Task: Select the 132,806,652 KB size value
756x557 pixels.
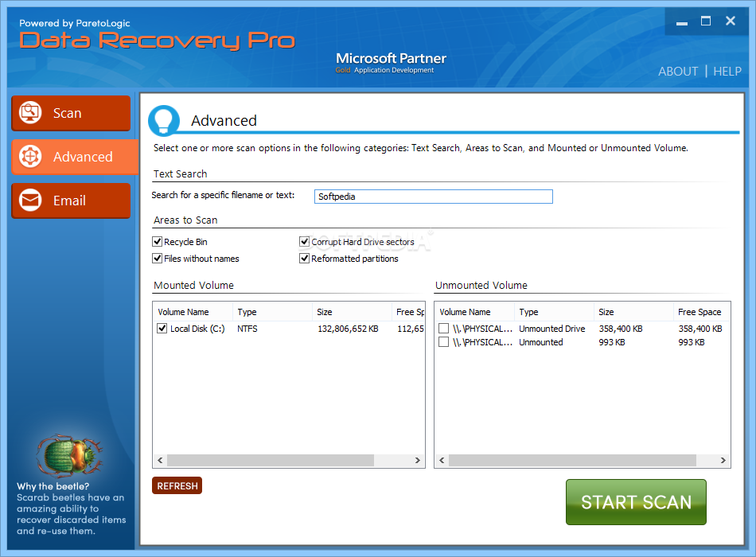Action: coord(348,329)
